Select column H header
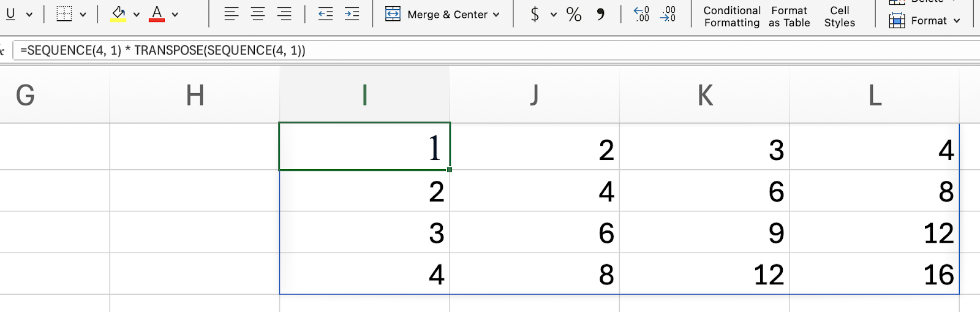This screenshot has height=312, width=980. 195,95
